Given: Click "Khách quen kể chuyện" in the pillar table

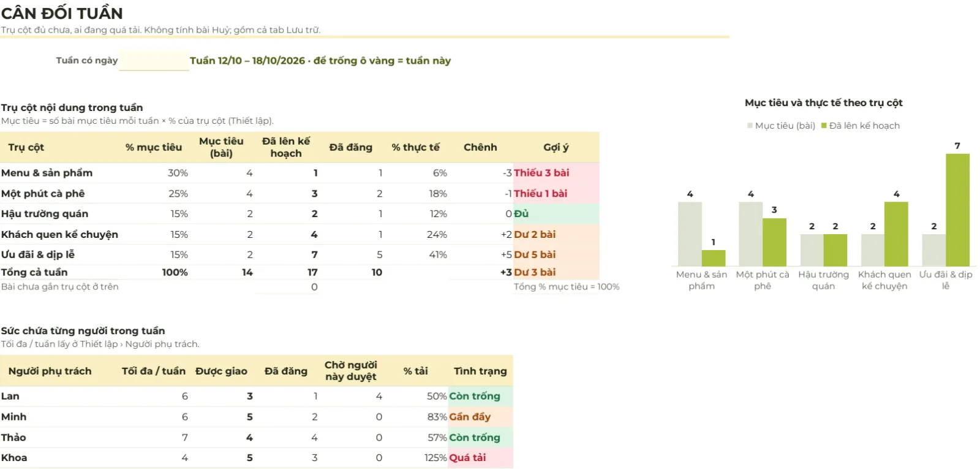Looking at the screenshot, I should tap(59, 234).
